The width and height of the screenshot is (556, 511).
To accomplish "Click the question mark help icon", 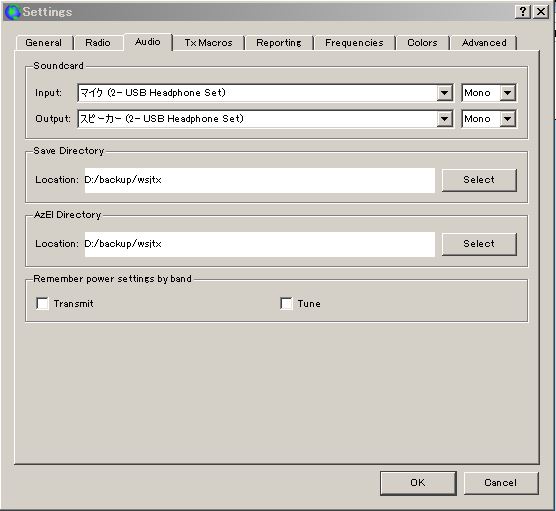I will pos(523,12).
